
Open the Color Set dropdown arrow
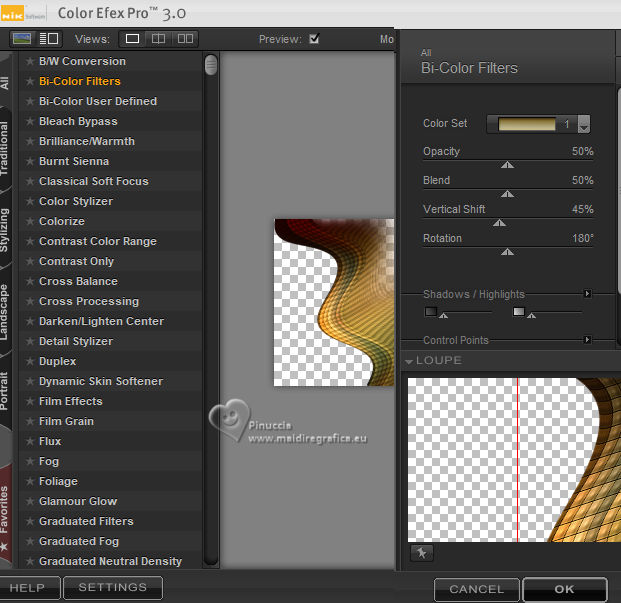click(x=583, y=124)
